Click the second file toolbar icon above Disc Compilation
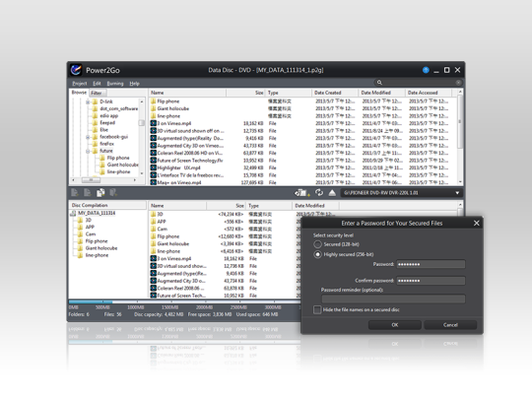This screenshot has width=532, height=399. [88, 193]
